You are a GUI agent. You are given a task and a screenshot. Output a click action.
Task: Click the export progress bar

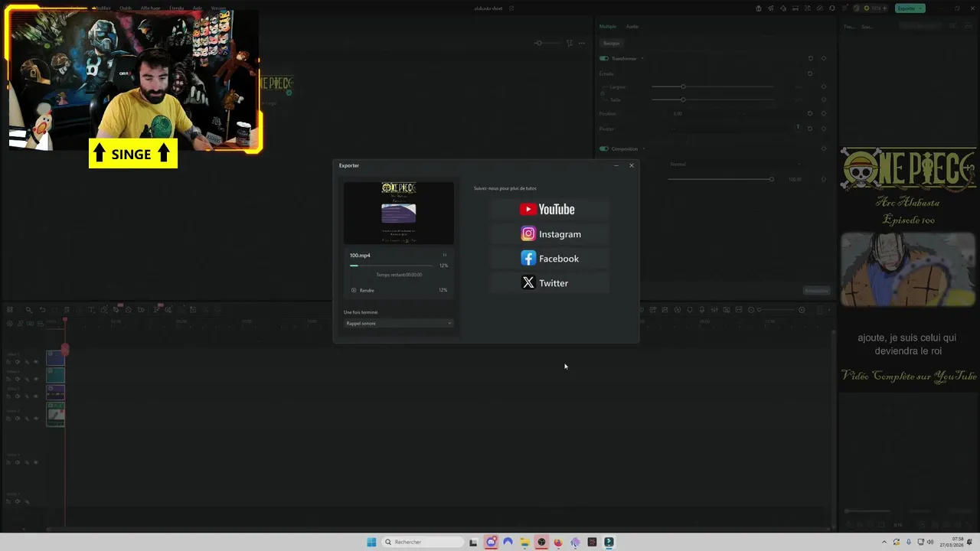coord(391,266)
